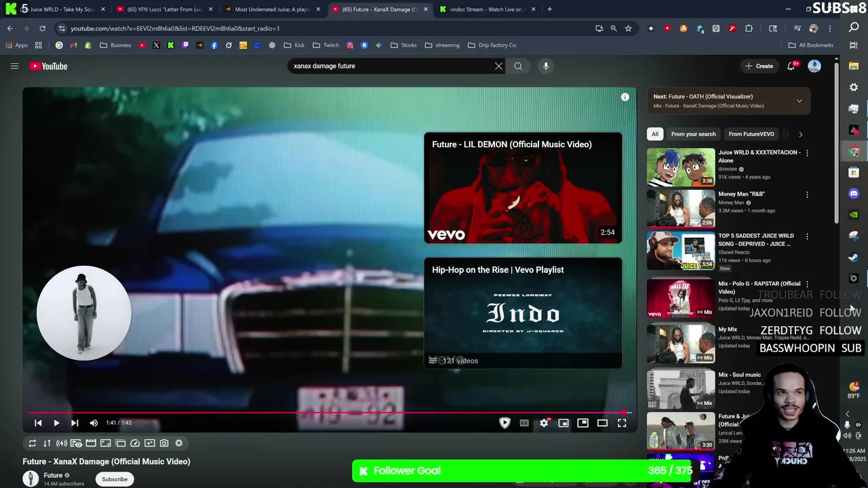
Task: Skip to the next video in player
Action: pyautogui.click(x=75, y=423)
